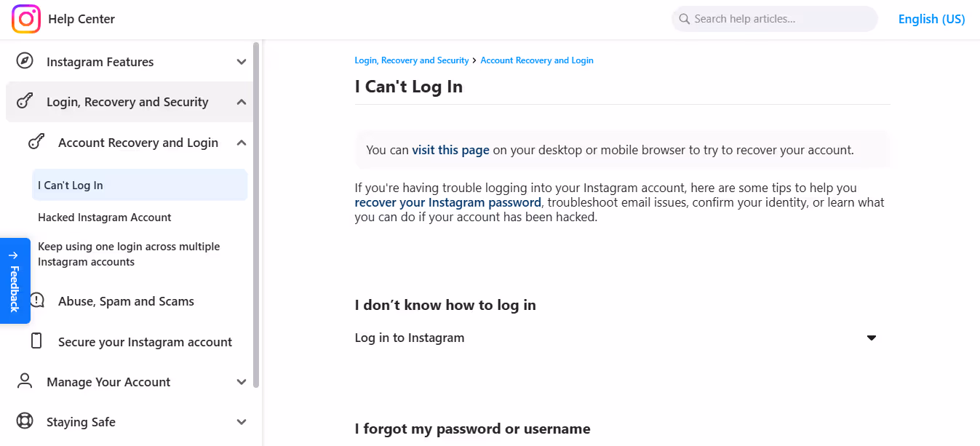Open the Keep using one login article

(x=129, y=253)
